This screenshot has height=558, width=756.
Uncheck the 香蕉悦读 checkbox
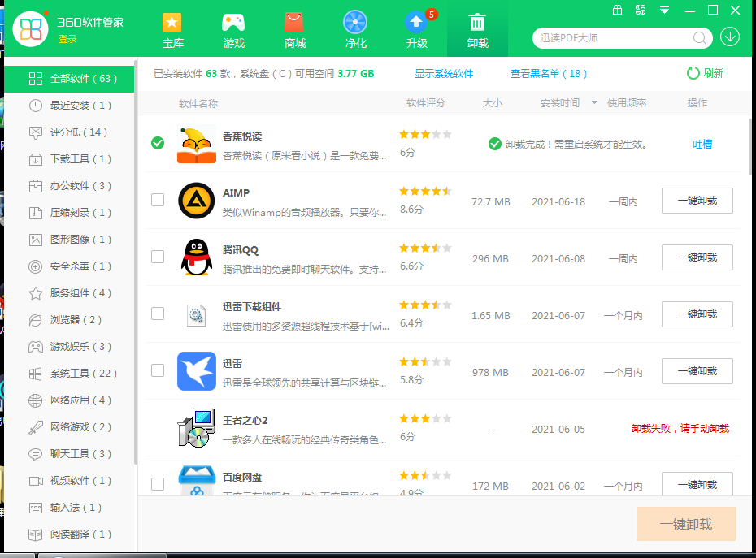click(158, 143)
